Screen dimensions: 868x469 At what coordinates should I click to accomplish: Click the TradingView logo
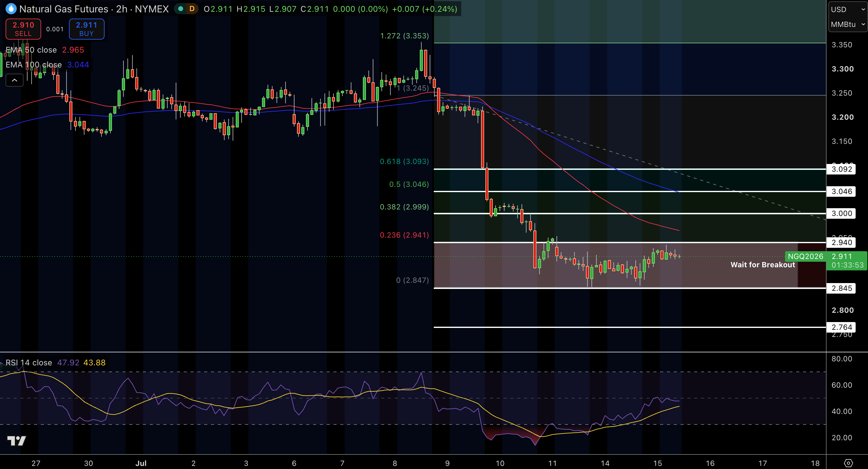click(16, 440)
